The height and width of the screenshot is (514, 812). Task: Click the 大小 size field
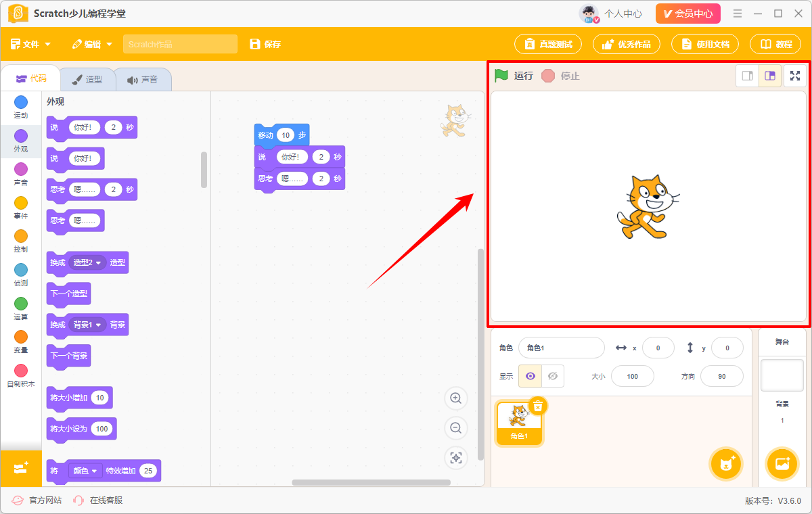click(x=632, y=376)
